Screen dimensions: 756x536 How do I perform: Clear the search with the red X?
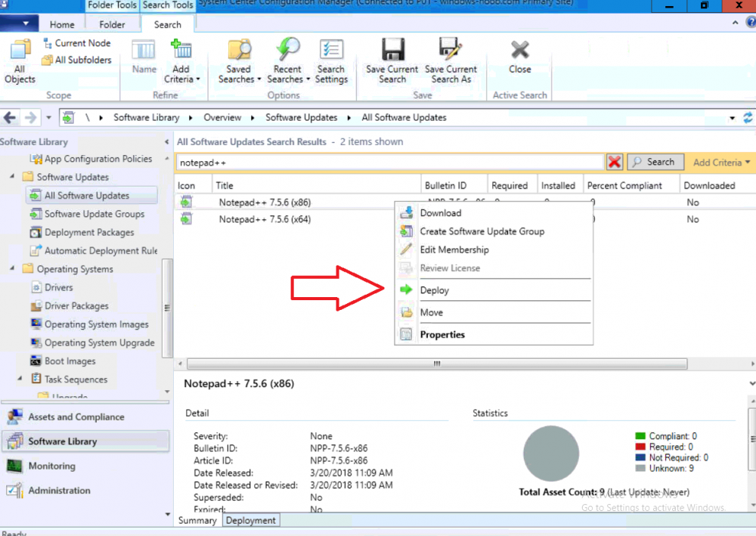coord(614,162)
